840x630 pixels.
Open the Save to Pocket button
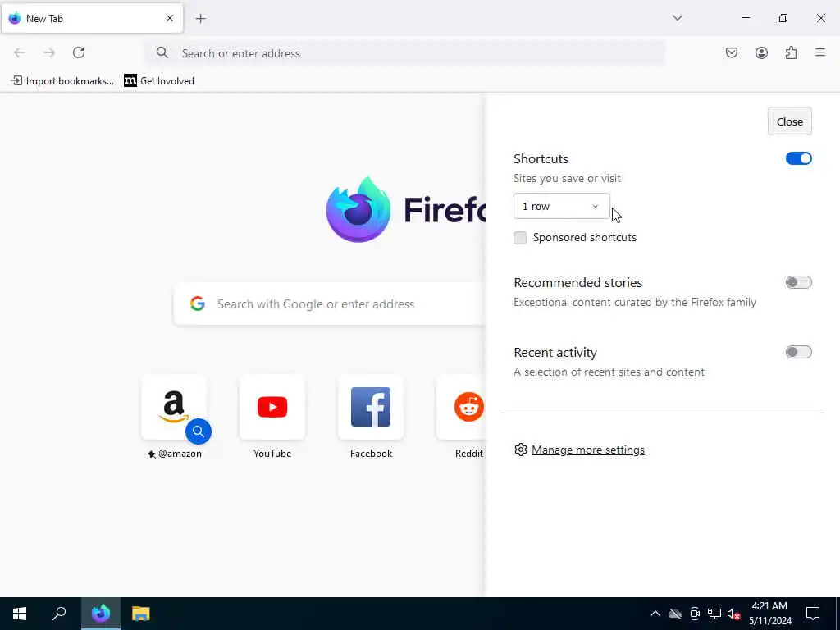732,52
